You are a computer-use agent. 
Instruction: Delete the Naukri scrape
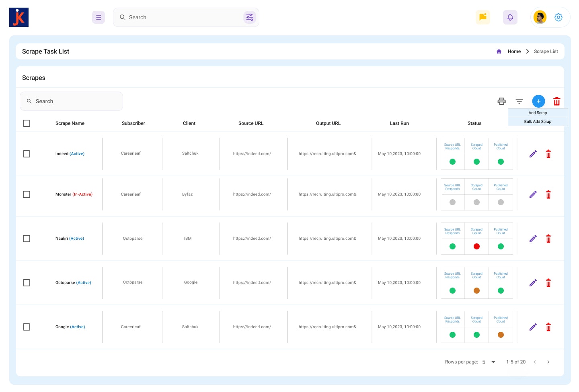(548, 239)
